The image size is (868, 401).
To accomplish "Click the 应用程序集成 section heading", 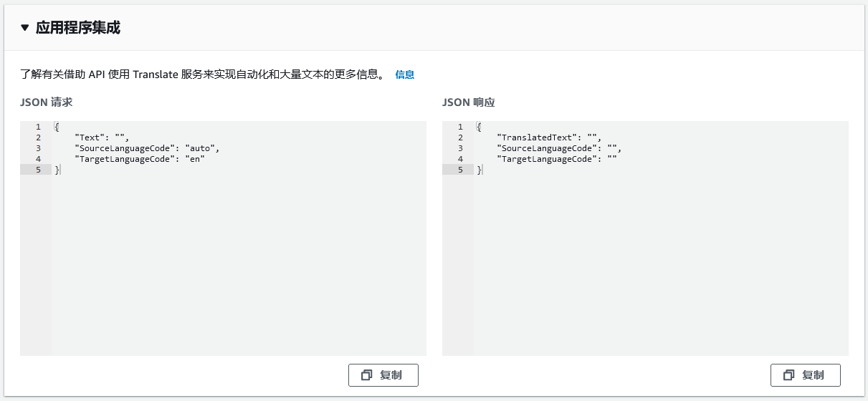I will coord(78,29).
